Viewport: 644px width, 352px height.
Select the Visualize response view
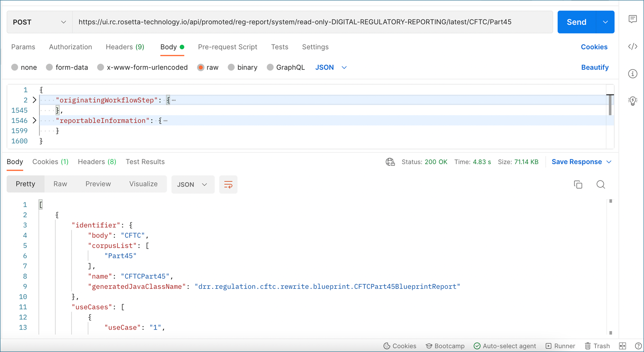(x=144, y=184)
